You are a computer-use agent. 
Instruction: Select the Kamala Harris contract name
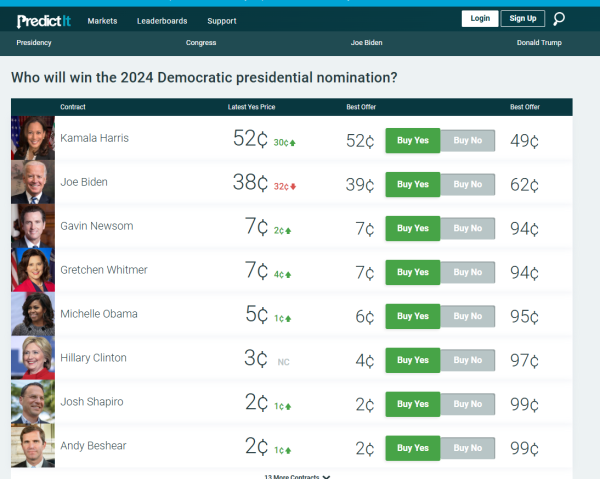[x=95, y=138]
